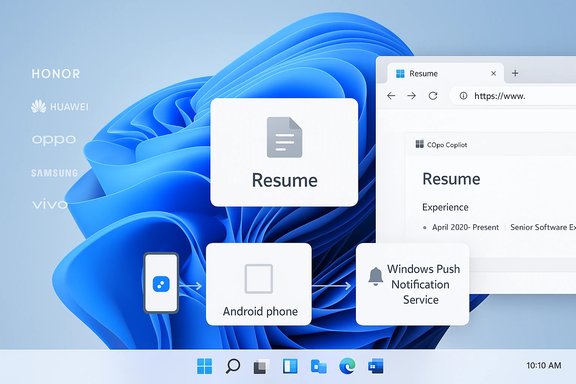Click the HUAWEI brand logo
Screen dimensions: 576x384
point(60,107)
